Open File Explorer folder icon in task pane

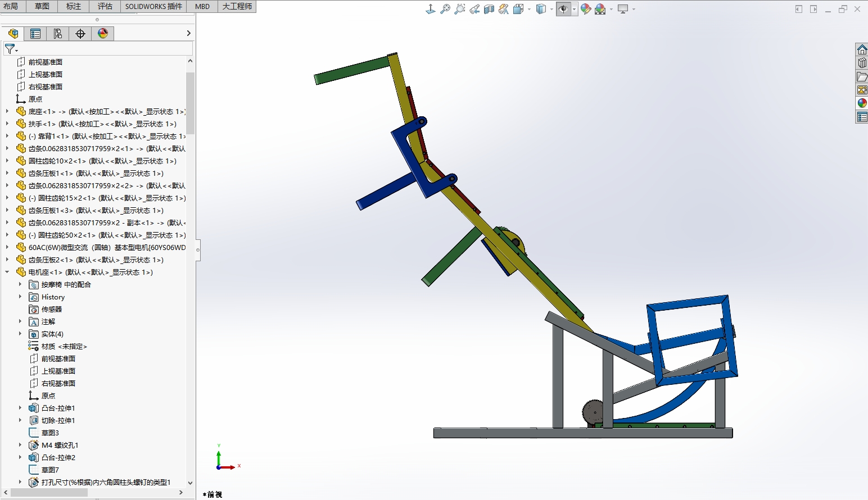coord(862,76)
